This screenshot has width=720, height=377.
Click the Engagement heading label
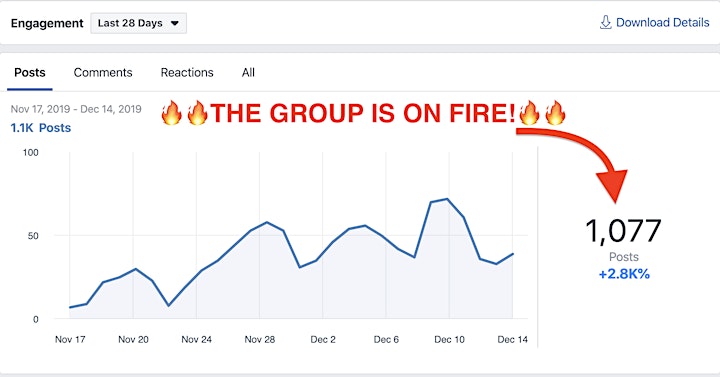[47, 23]
